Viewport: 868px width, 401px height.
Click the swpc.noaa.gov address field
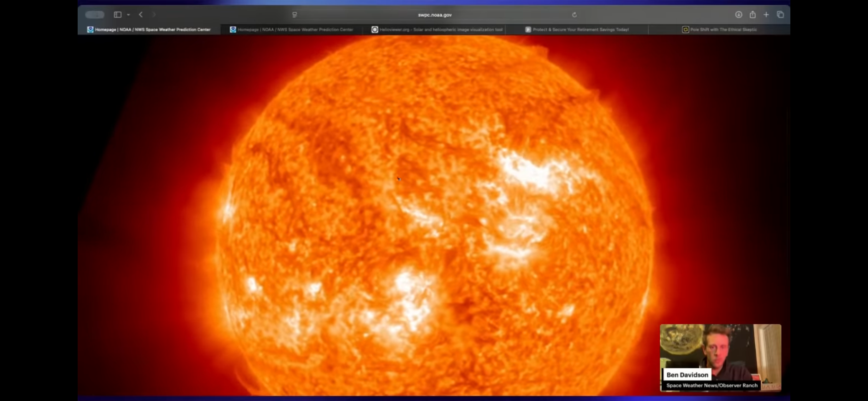tap(435, 15)
